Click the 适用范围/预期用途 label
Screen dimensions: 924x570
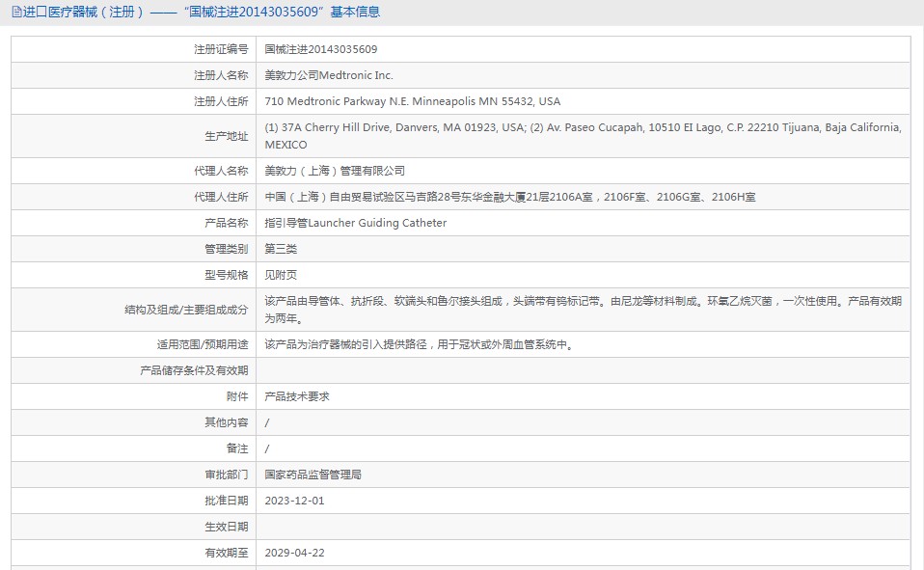tap(203, 344)
